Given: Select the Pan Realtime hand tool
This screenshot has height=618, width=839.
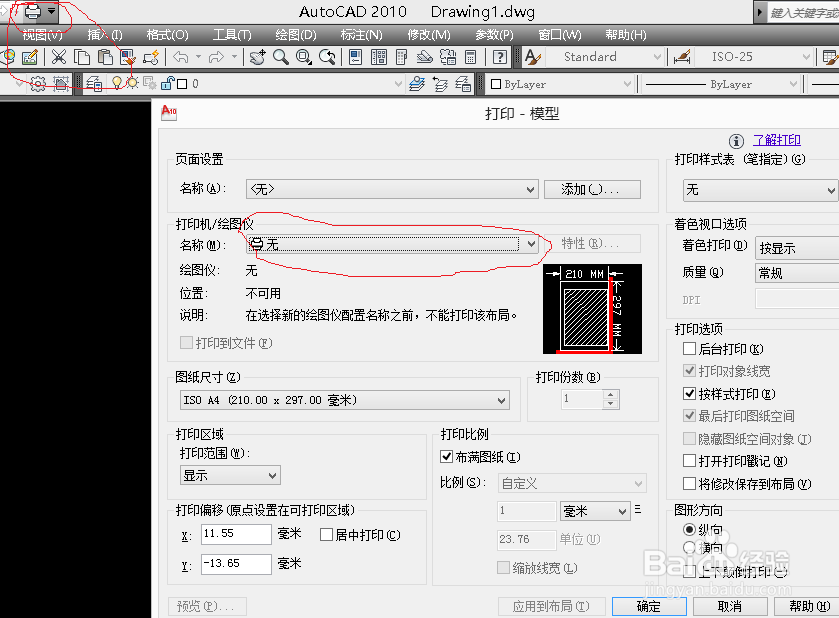Looking at the screenshot, I should 256,58.
